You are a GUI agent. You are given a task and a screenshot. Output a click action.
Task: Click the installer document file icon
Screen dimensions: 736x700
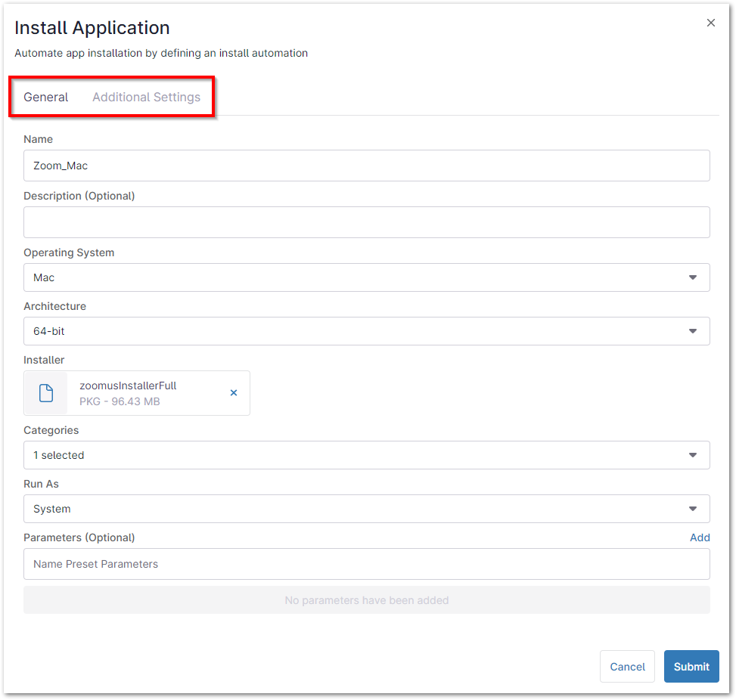46,393
